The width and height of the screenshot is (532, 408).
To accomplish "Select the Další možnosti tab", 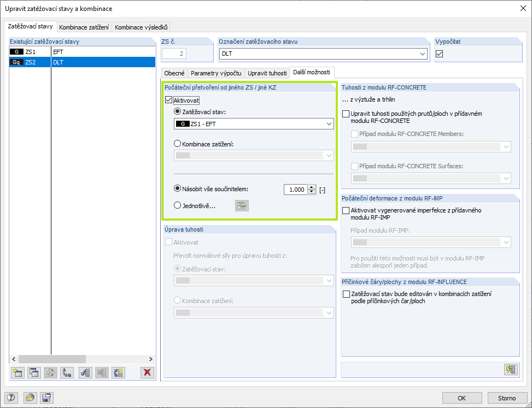I will click(312, 72).
